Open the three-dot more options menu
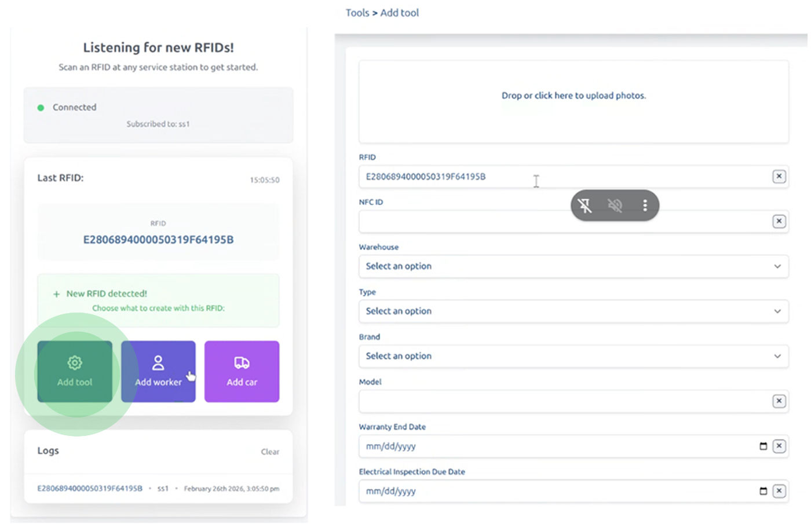This screenshot has width=811, height=532. coord(645,206)
